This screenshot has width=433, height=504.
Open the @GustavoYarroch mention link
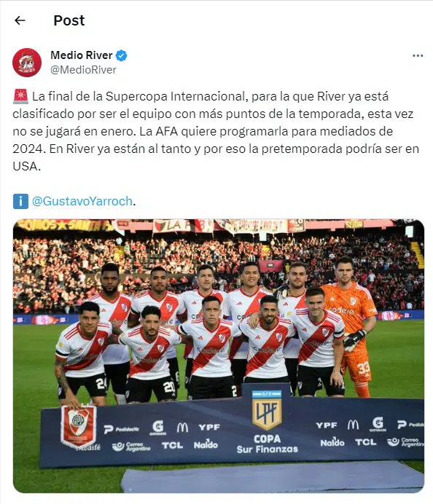[82, 201]
